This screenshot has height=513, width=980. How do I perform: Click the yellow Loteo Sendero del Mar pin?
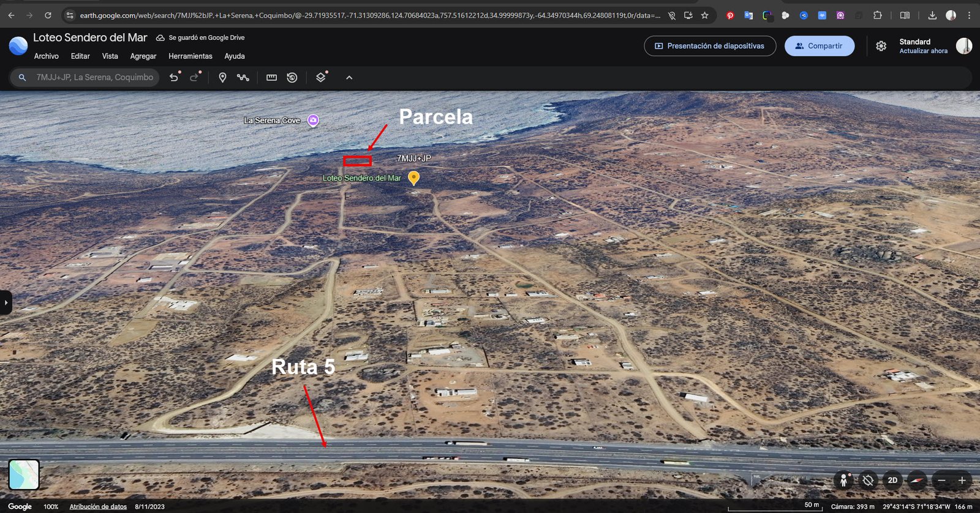414,178
